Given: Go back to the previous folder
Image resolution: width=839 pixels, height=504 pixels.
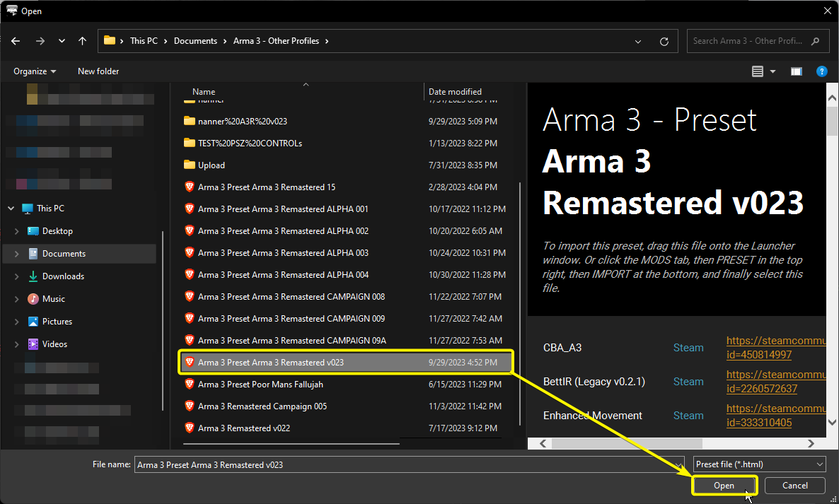Looking at the screenshot, I should 16,41.
